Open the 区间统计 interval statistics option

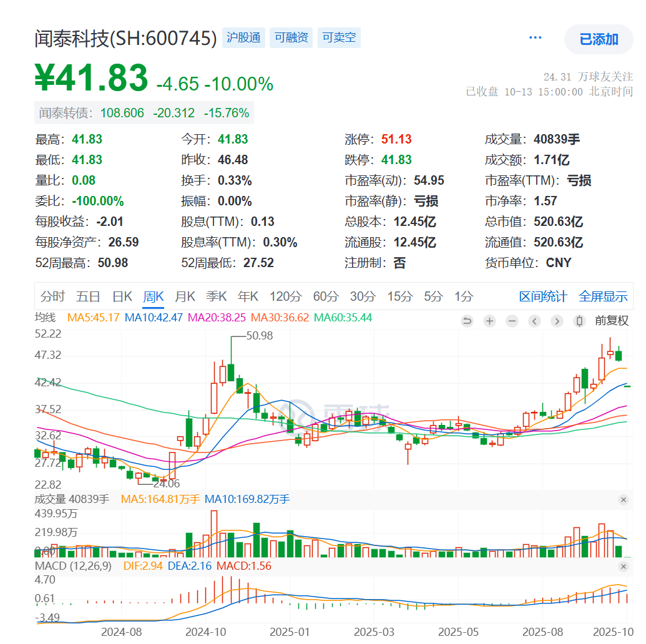coord(543,297)
